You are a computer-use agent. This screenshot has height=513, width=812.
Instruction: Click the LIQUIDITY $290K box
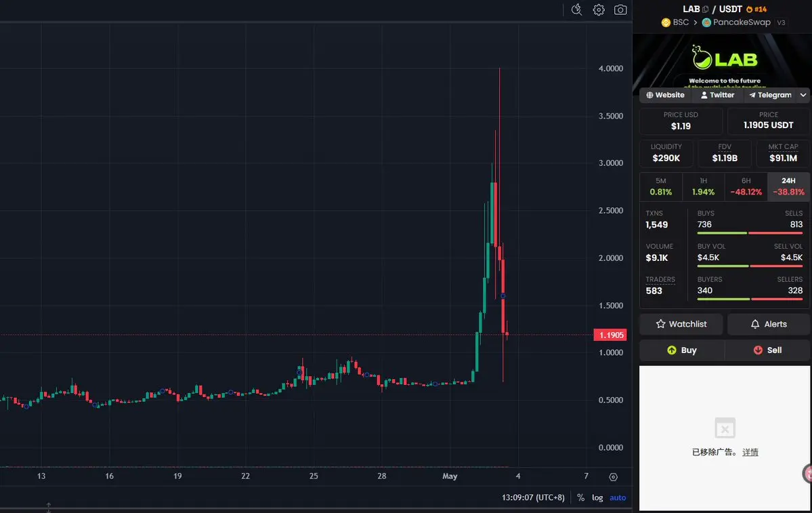tap(666, 153)
